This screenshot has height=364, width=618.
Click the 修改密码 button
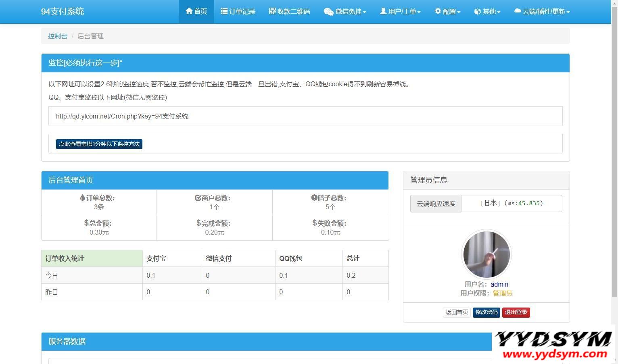(x=486, y=312)
